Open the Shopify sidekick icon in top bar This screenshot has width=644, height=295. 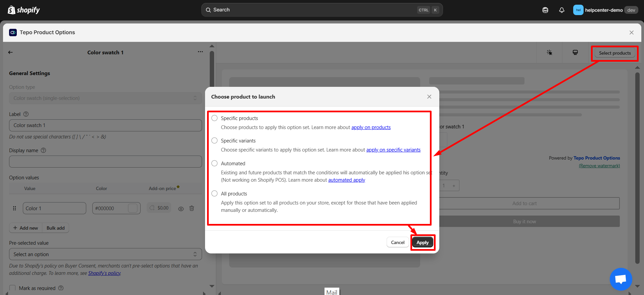pos(545,10)
